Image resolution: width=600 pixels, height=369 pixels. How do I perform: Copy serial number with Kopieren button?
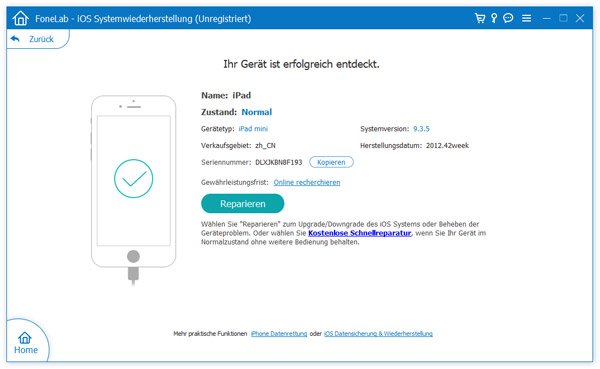click(x=331, y=162)
